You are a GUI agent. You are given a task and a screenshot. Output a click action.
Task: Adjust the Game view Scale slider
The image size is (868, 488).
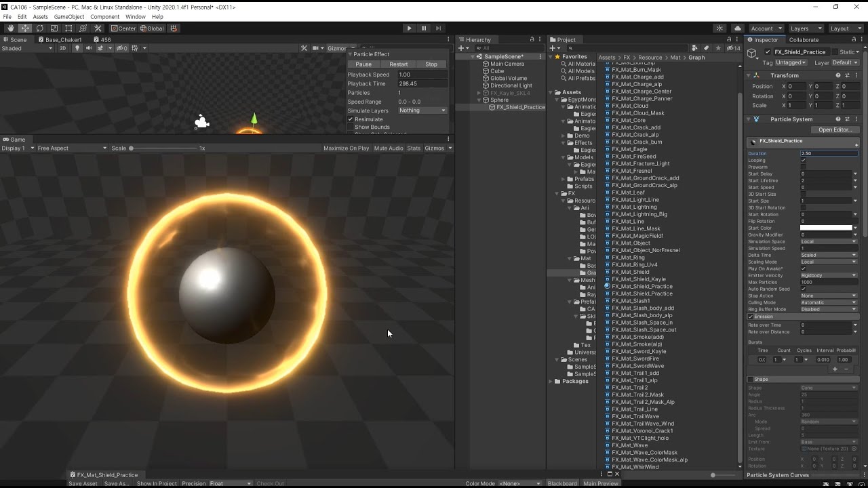click(x=163, y=148)
